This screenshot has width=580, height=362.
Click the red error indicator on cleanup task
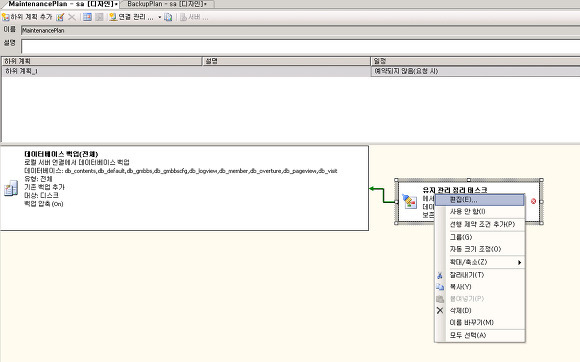pos(533,201)
